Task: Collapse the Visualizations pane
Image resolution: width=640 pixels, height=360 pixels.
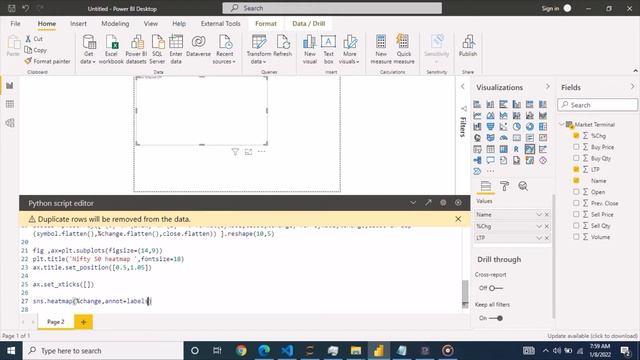Action: tap(548, 87)
